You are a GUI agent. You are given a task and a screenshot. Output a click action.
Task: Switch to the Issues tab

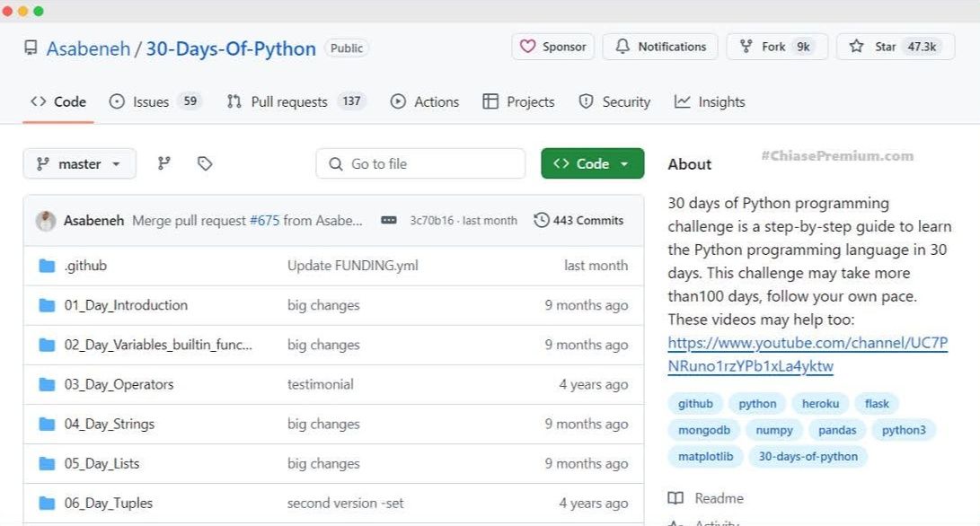155,101
